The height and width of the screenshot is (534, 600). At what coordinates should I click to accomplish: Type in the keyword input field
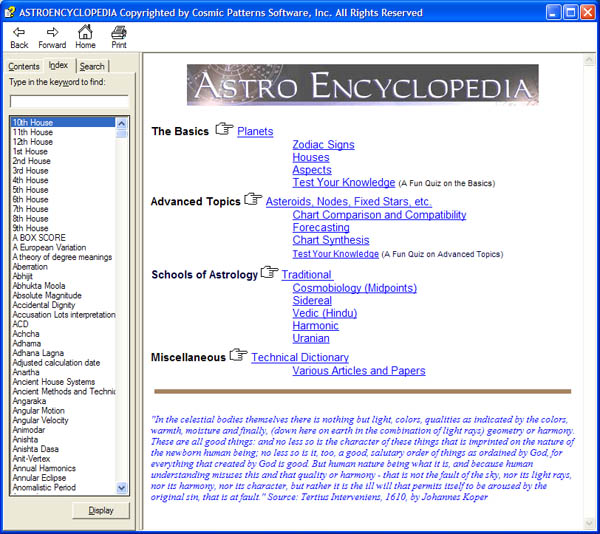point(69,101)
